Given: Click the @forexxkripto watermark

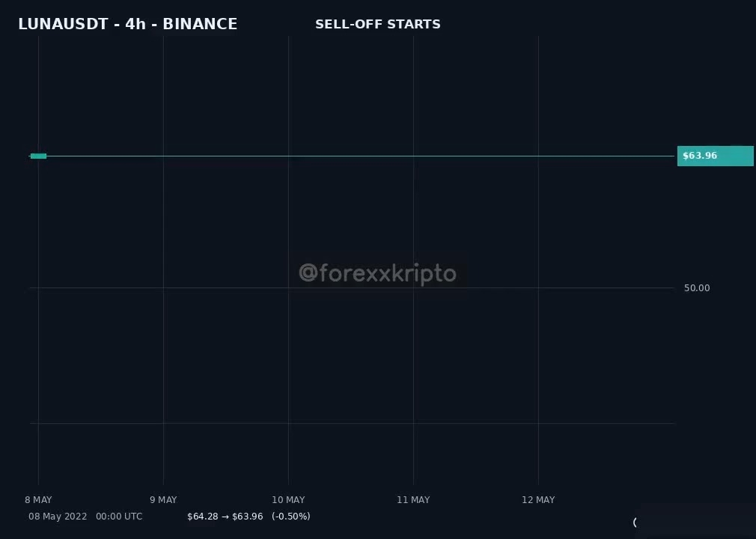Looking at the screenshot, I should point(377,273).
